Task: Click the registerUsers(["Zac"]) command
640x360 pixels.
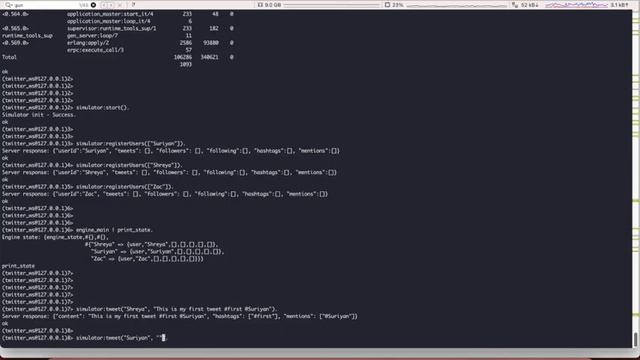Action: [x=124, y=187]
